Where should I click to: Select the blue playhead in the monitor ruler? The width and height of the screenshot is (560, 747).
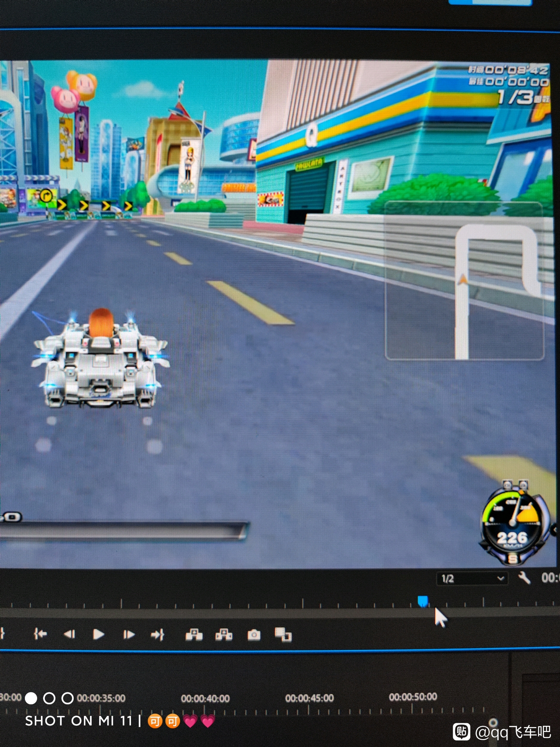pyautogui.click(x=423, y=601)
